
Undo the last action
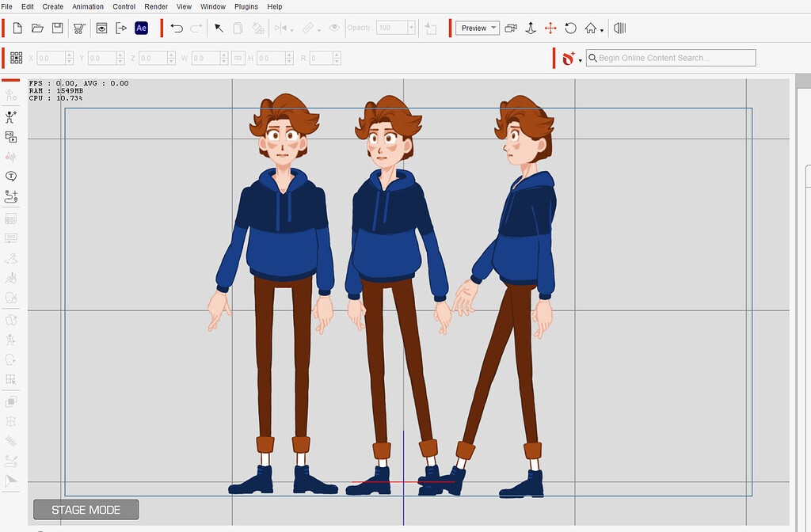click(x=177, y=28)
